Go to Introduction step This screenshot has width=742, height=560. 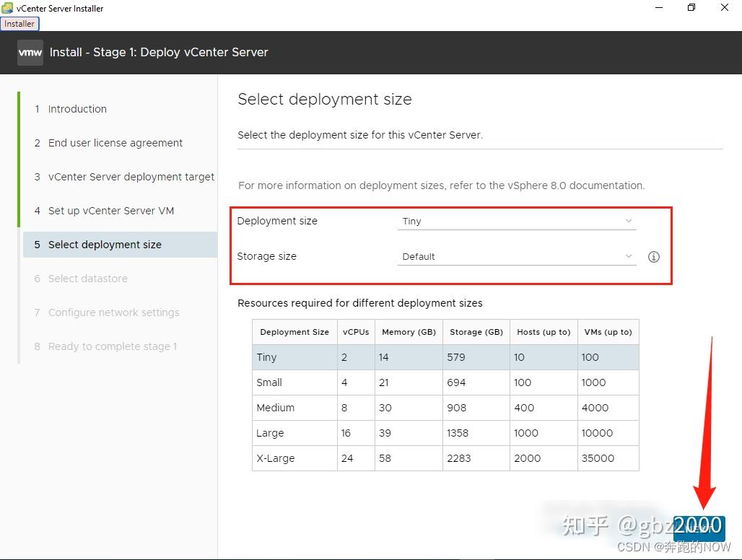77,109
